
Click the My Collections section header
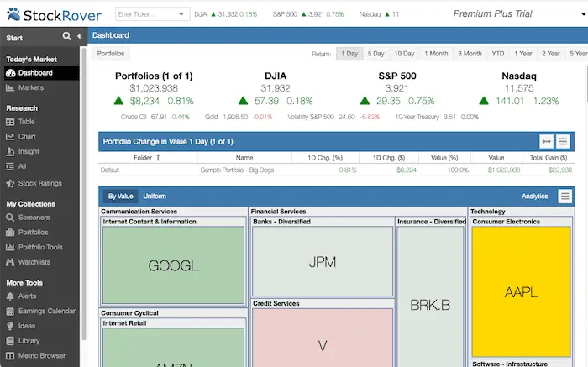click(31, 204)
